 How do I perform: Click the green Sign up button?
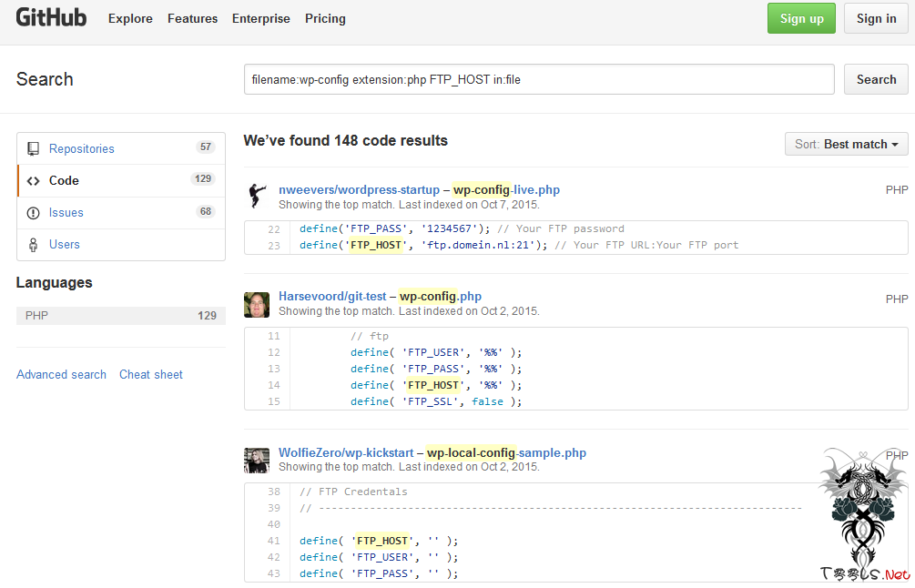[800, 18]
